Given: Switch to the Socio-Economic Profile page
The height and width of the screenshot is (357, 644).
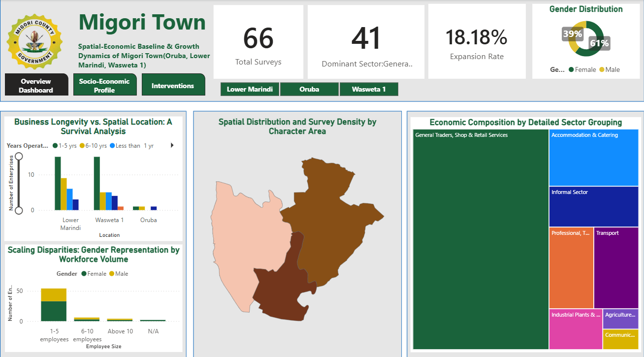Looking at the screenshot, I should (x=104, y=85).
